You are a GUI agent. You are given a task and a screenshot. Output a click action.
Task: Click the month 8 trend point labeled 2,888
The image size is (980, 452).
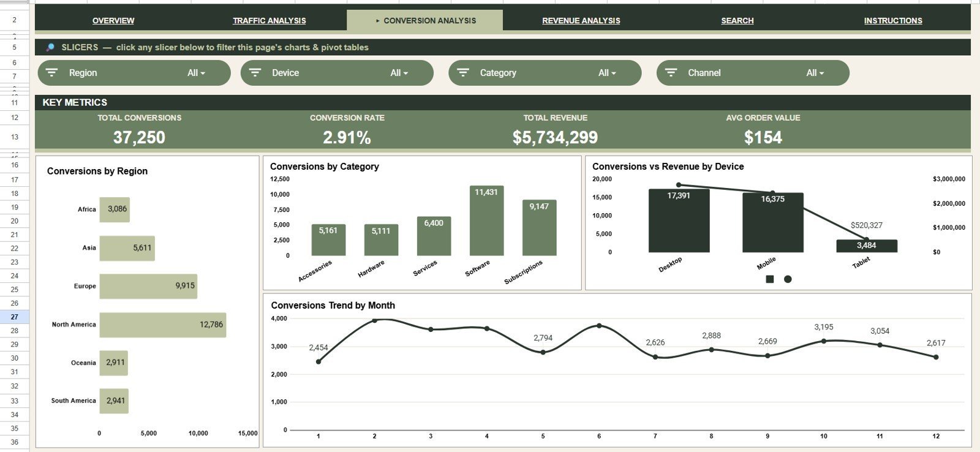coord(711,350)
